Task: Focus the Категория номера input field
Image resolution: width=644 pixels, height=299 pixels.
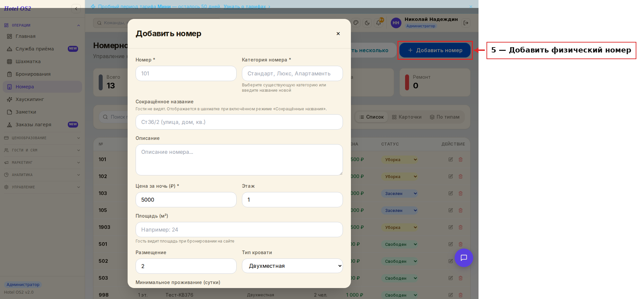Action: click(x=292, y=73)
